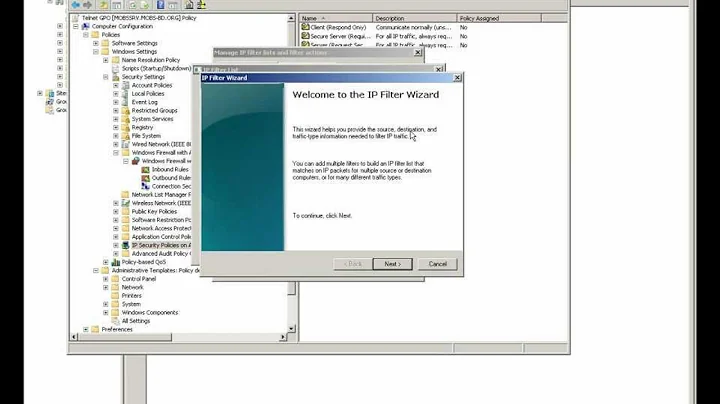This screenshot has height=404, width=720.
Task: Select System under Administrative Templates
Action: click(x=131, y=304)
